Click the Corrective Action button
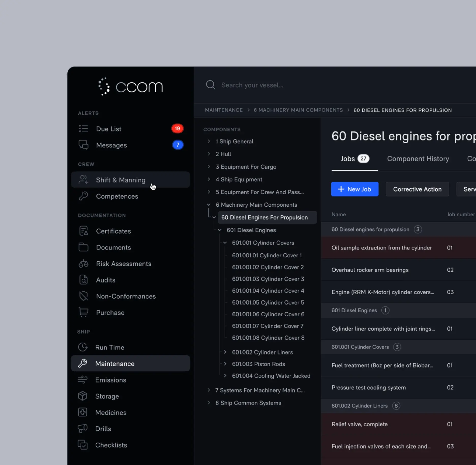This screenshot has width=476, height=465. 417,189
